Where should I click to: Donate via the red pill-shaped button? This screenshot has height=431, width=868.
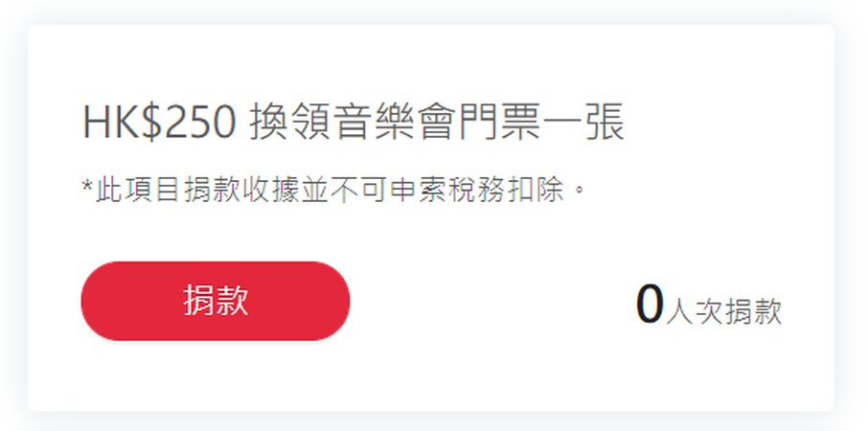[x=216, y=301]
